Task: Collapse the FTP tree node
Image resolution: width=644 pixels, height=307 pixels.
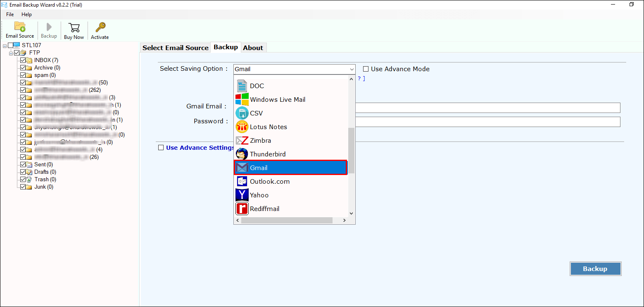Action: point(11,53)
